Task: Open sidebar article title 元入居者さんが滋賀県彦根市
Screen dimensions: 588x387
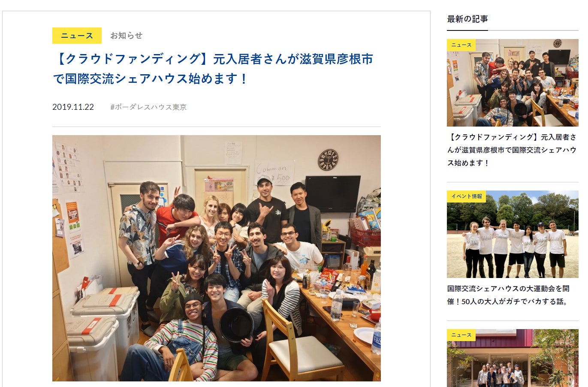Action: [512, 150]
